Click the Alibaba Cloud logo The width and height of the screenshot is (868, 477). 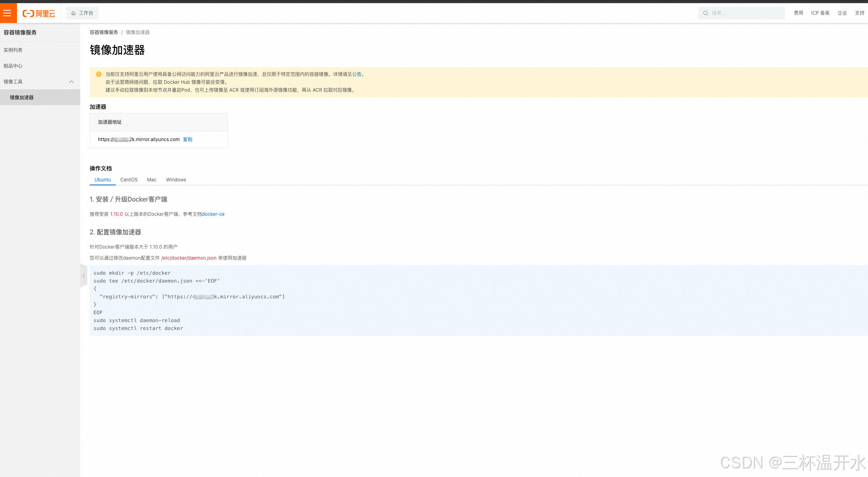39,13
